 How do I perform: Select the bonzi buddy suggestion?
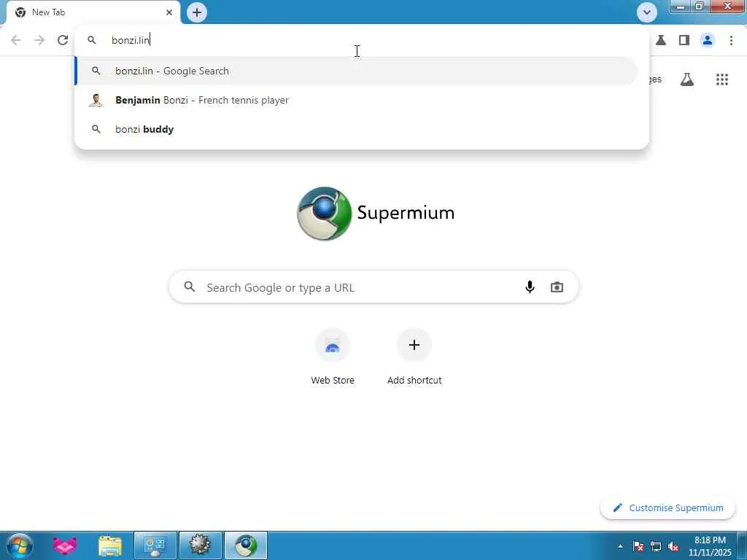(356, 129)
